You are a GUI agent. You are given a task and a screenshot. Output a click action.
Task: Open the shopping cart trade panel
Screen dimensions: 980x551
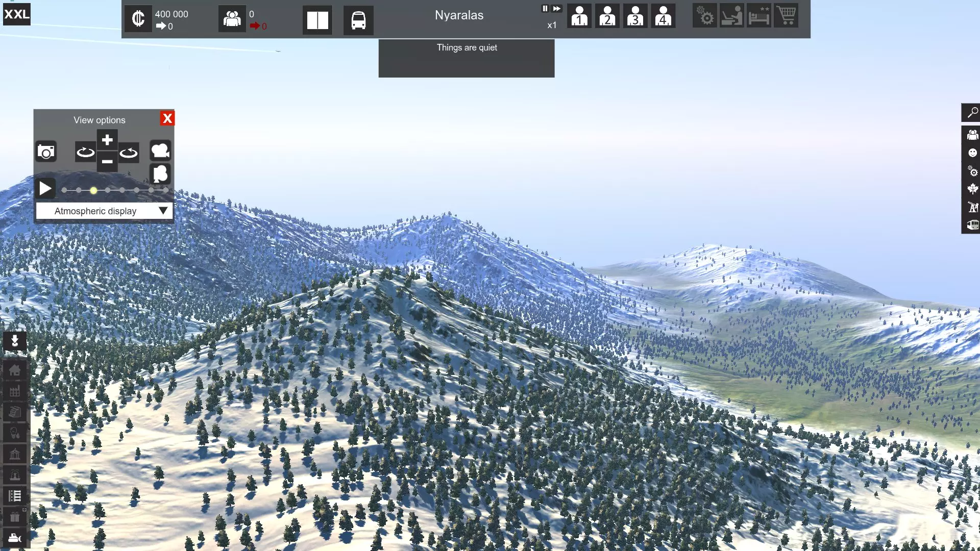[x=787, y=16]
